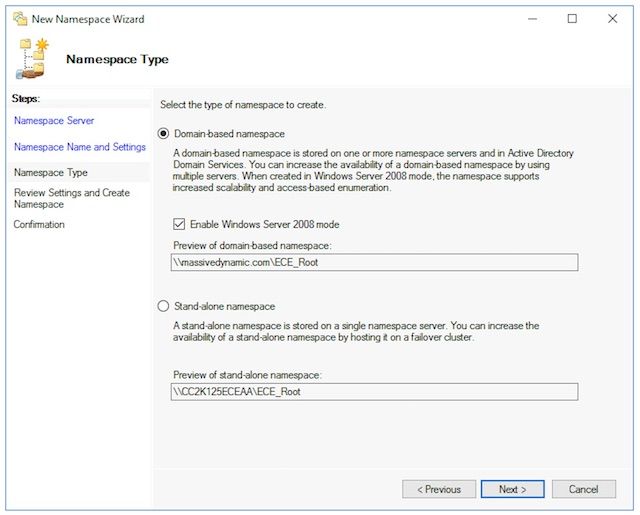Select Review Settings and Create Namespace step
This screenshot has height=515, width=640.
coord(72,198)
